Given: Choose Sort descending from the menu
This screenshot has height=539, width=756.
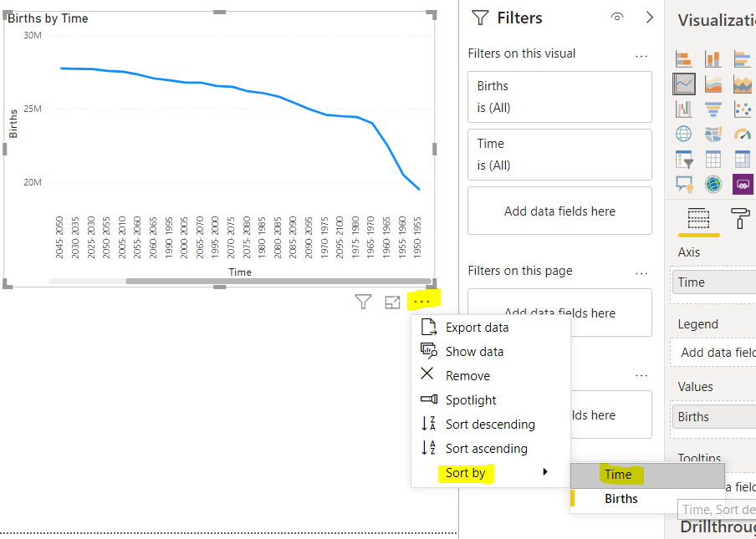Looking at the screenshot, I should coord(489,425).
